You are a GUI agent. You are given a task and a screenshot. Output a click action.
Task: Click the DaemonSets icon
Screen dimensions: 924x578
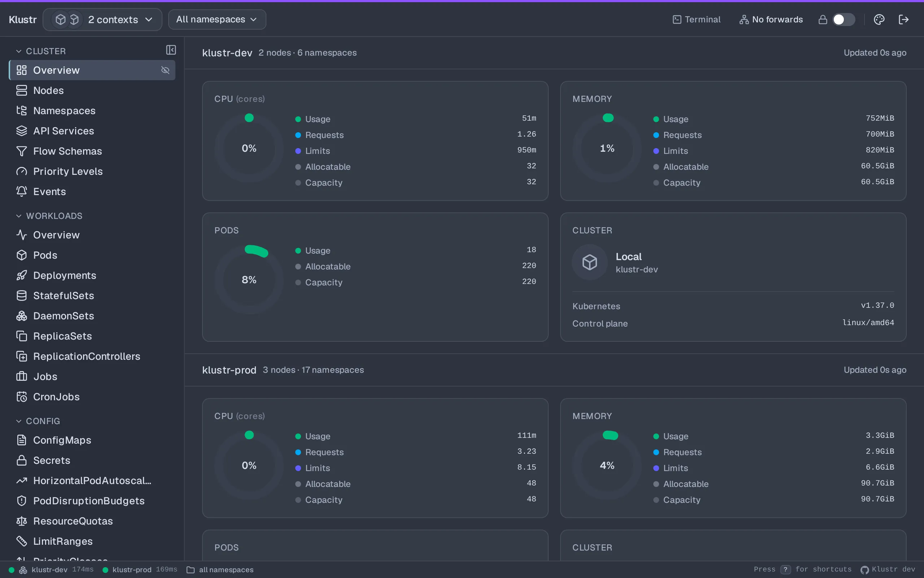pyautogui.click(x=22, y=316)
